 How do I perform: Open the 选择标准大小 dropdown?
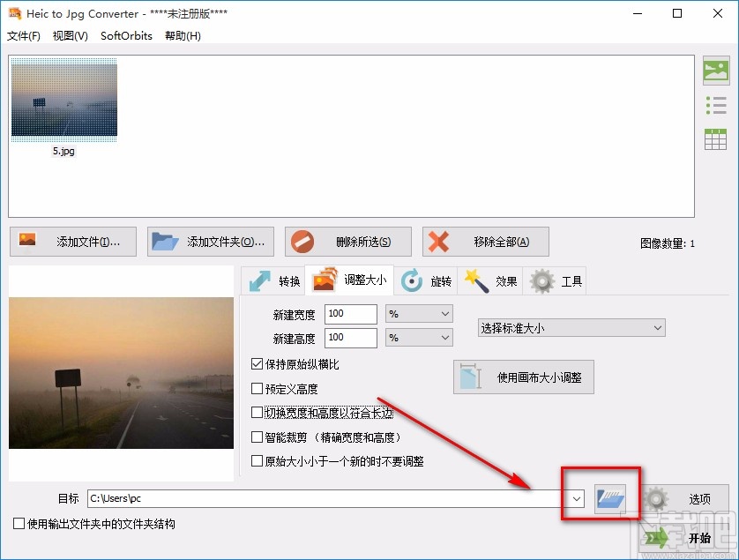click(571, 327)
